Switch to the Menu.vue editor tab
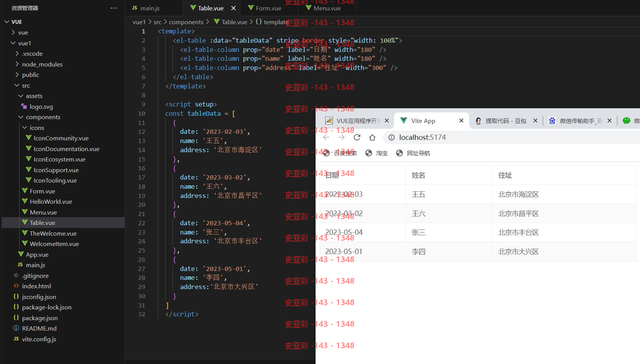Viewport: 640px width, 364px height. point(327,8)
